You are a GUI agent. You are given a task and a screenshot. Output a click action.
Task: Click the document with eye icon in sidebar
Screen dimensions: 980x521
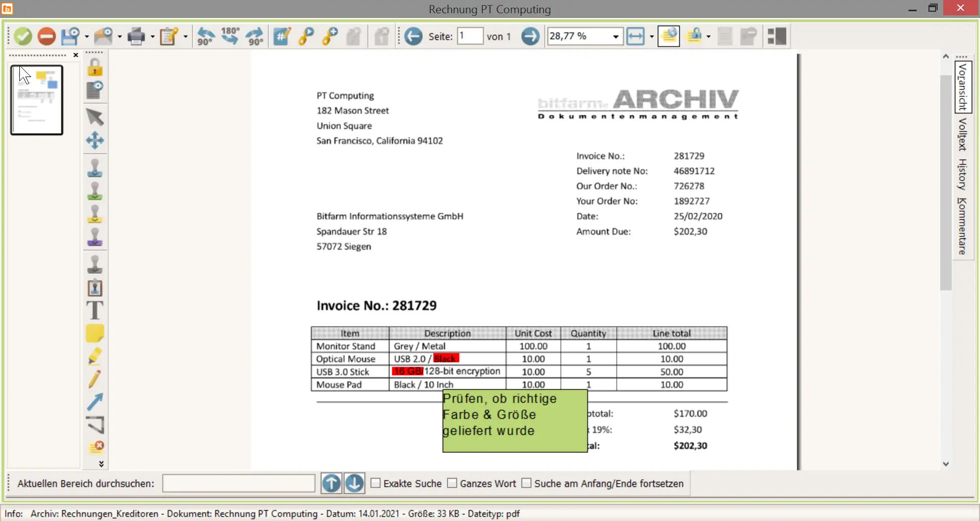coord(95,90)
